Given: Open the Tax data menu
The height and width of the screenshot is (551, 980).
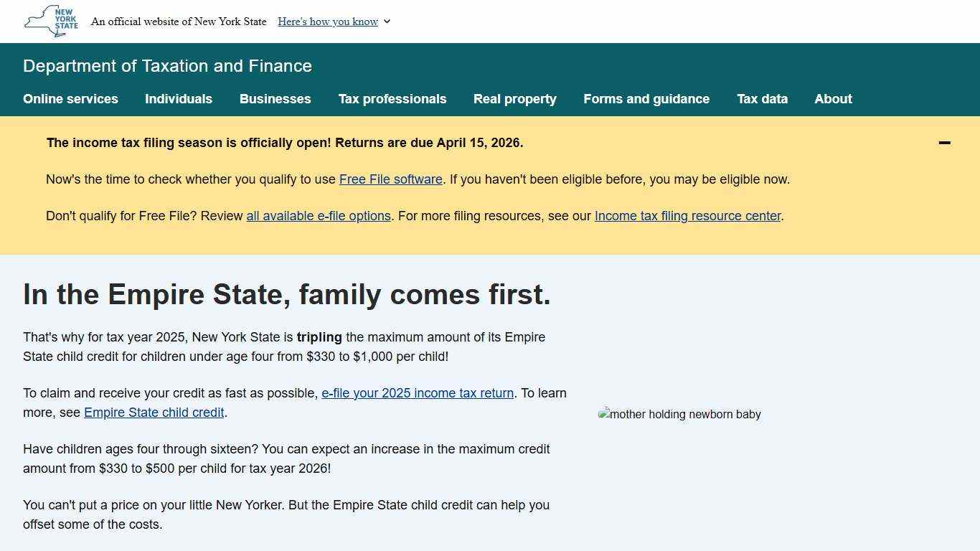Looking at the screenshot, I should [x=762, y=99].
